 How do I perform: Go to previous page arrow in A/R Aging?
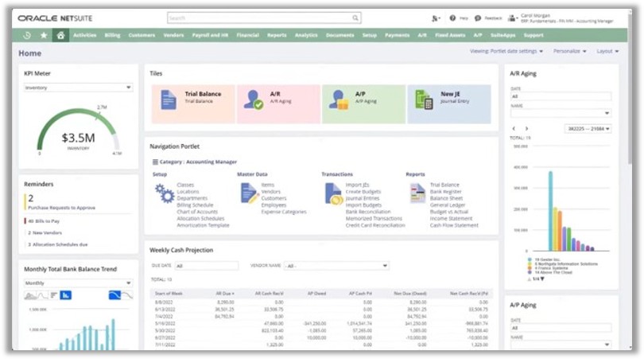point(514,129)
